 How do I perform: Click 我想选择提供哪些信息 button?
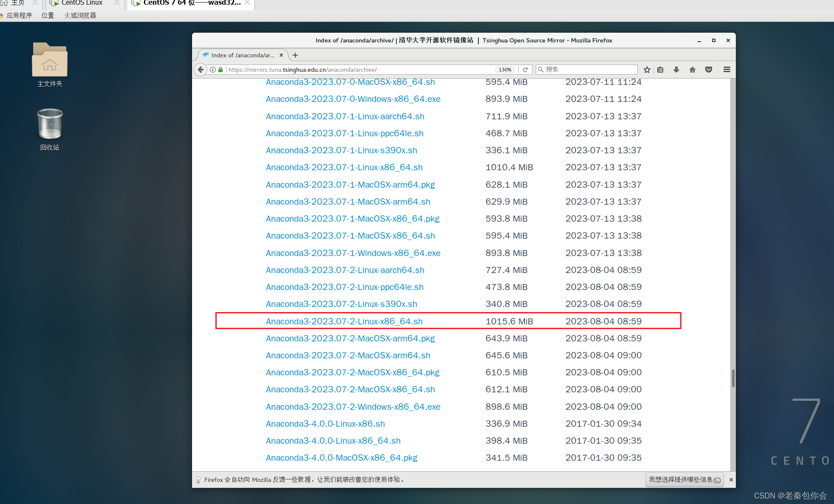click(x=684, y=480)
